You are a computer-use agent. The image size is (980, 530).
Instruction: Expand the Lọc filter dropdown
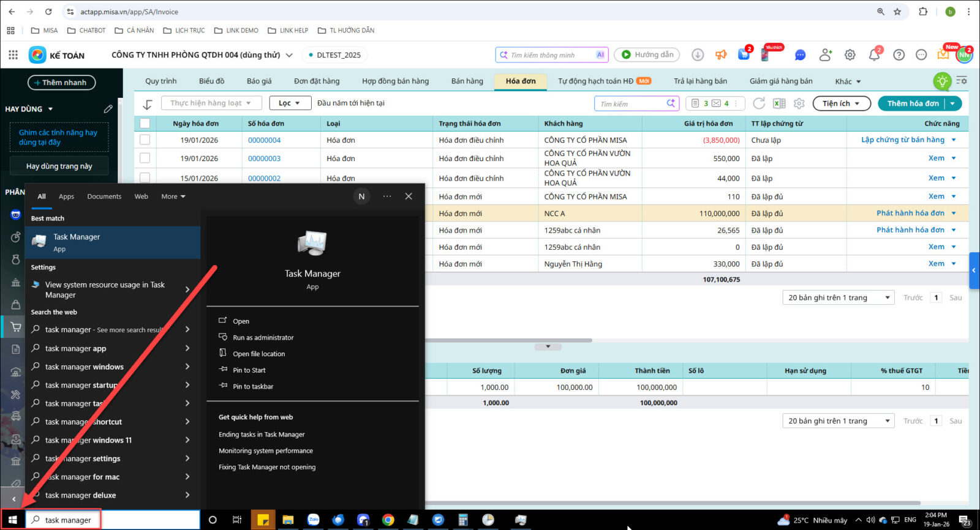coord(290,103)
